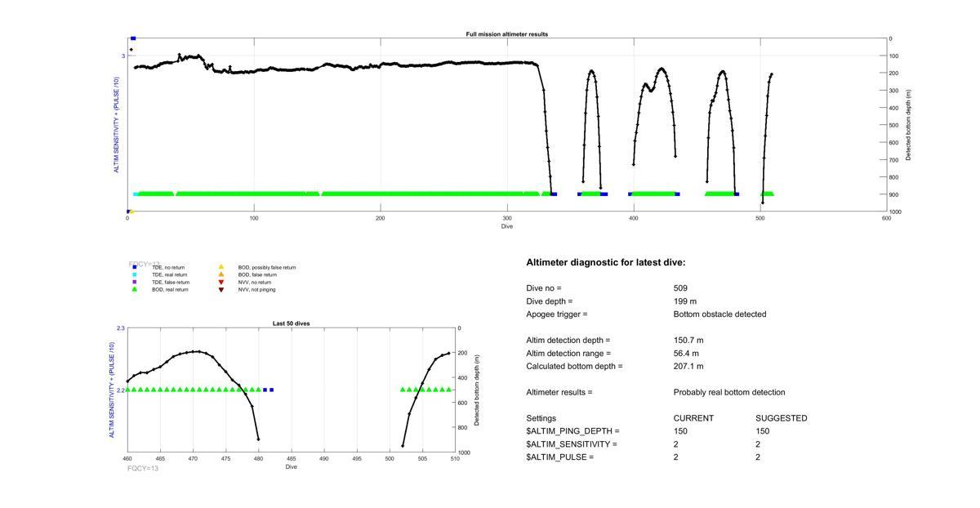Click the 'Dive' x-axis label of full mission plot

coord(507,226)
